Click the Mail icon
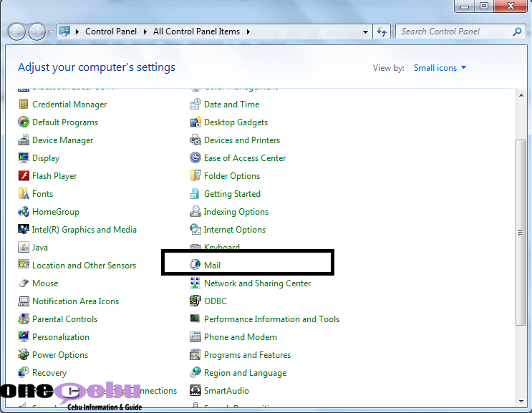This screenshot has width=532, height=413. coord(195,265)
